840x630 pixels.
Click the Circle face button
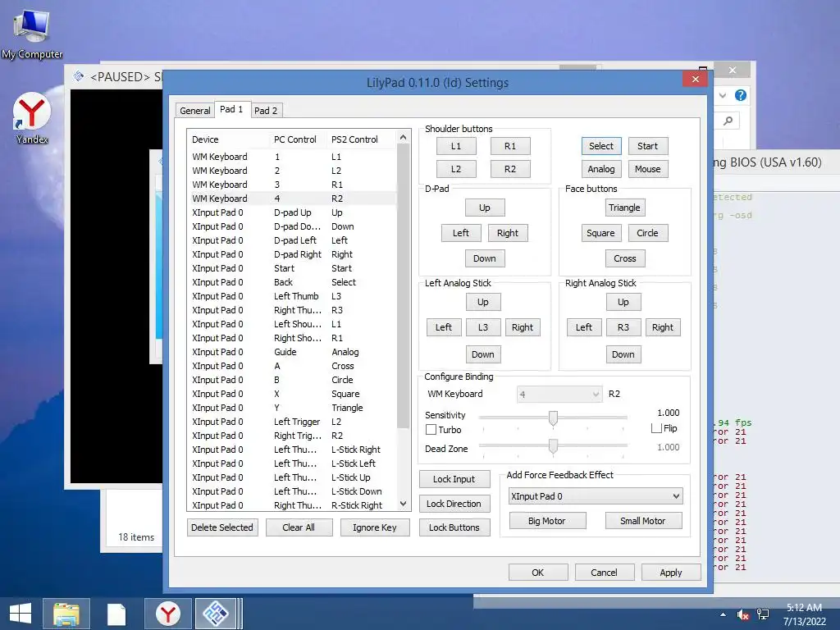[x=648, y=233]
